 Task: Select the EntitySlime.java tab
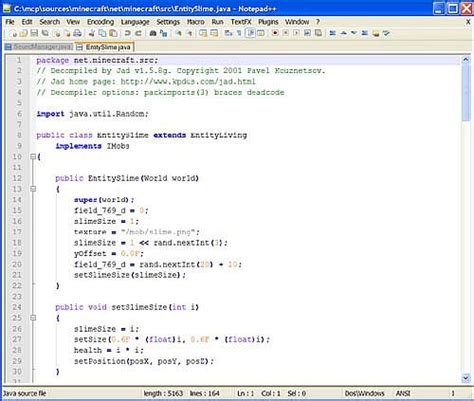(104, 47)
